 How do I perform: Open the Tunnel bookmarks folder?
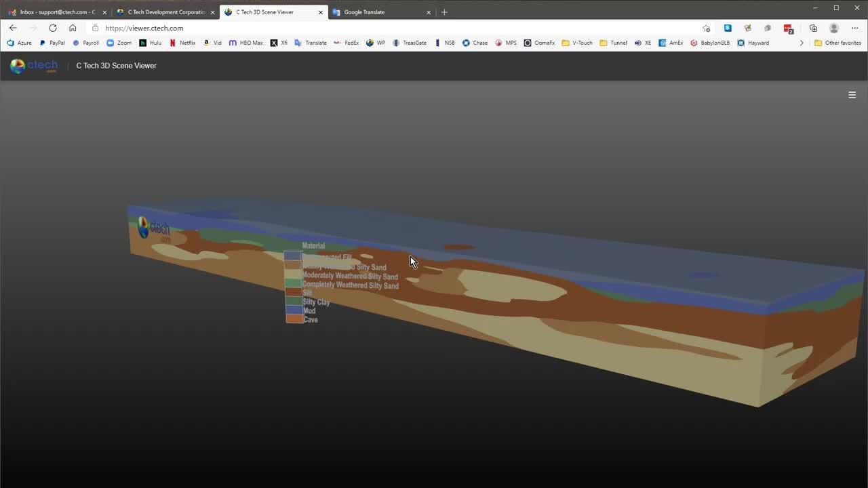(613, 43)
